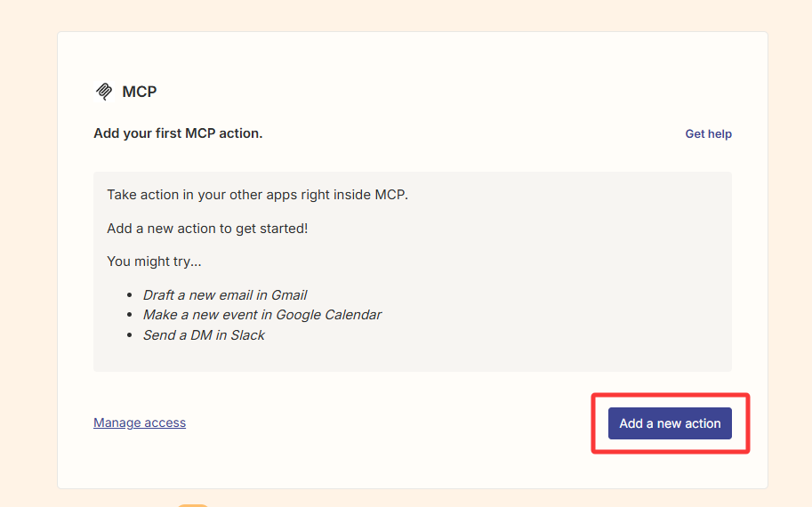
Task: Click the 'Add your first MCP action.' heading
Action: [x=178, y=133]
